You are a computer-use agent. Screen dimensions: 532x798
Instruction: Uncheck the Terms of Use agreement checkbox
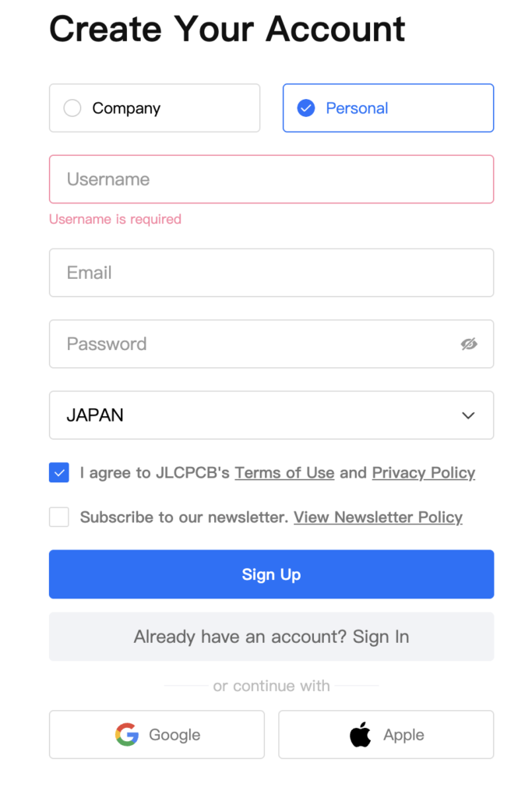pos(59,473)
